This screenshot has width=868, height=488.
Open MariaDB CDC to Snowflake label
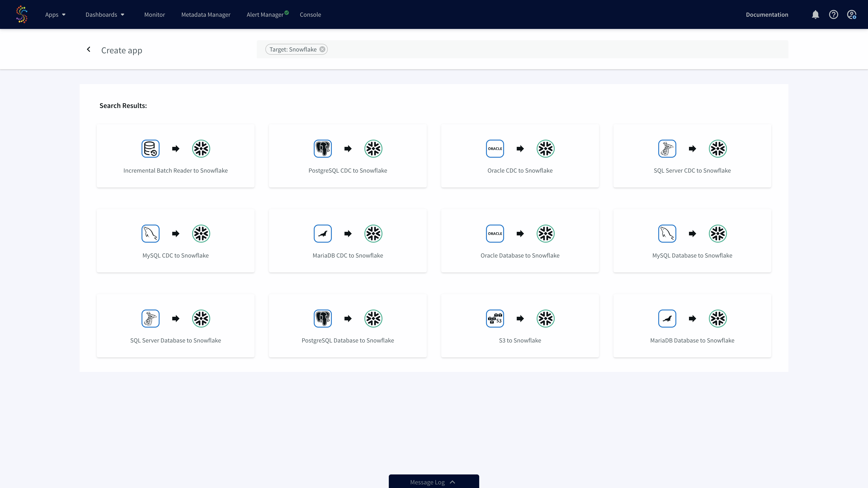348,255
